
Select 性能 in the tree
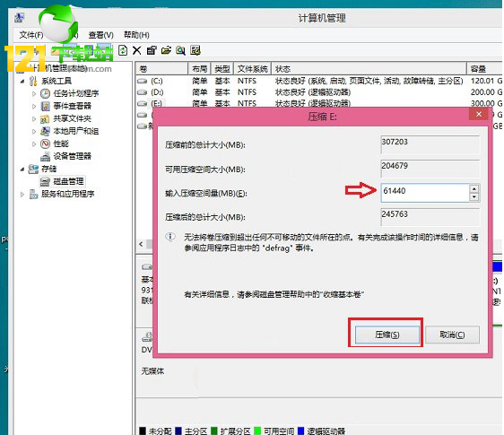(x=61, y=144)
